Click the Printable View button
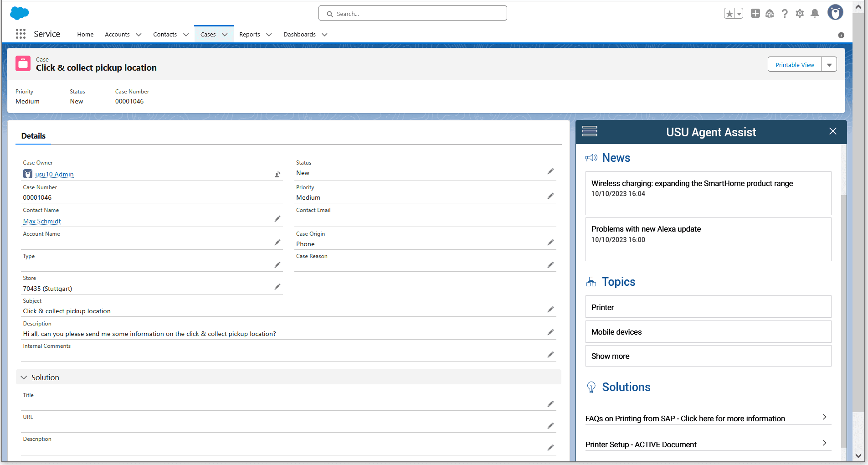The height and width of the screenshot is (465, 868). tap(795, 65)
